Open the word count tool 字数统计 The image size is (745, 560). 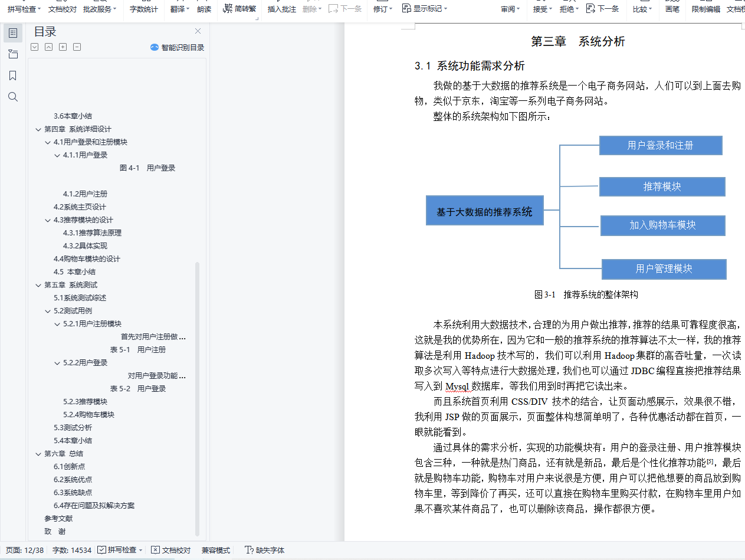click(x=143, y=9)
